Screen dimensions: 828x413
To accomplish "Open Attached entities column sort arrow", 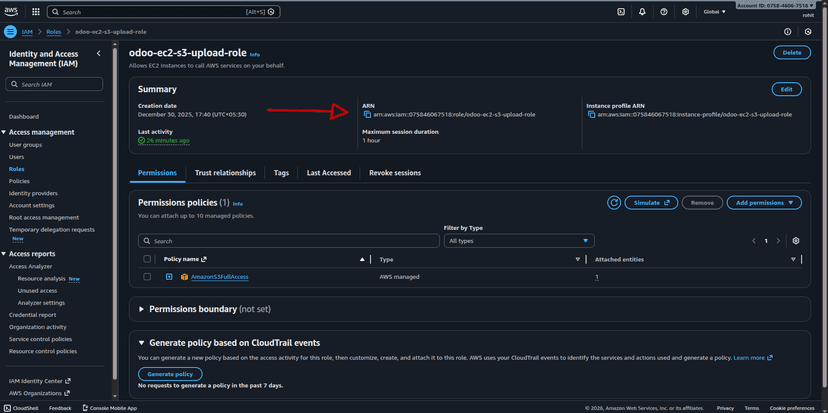I will point(793,259).
